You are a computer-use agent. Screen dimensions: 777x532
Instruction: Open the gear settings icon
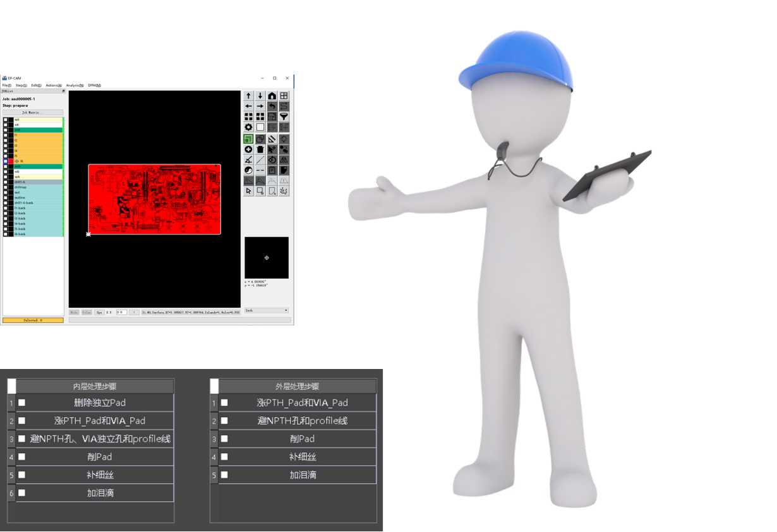248,127
